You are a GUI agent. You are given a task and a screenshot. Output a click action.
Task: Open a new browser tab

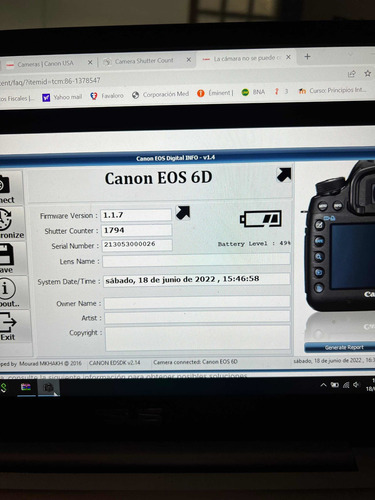tap(307, 57)
